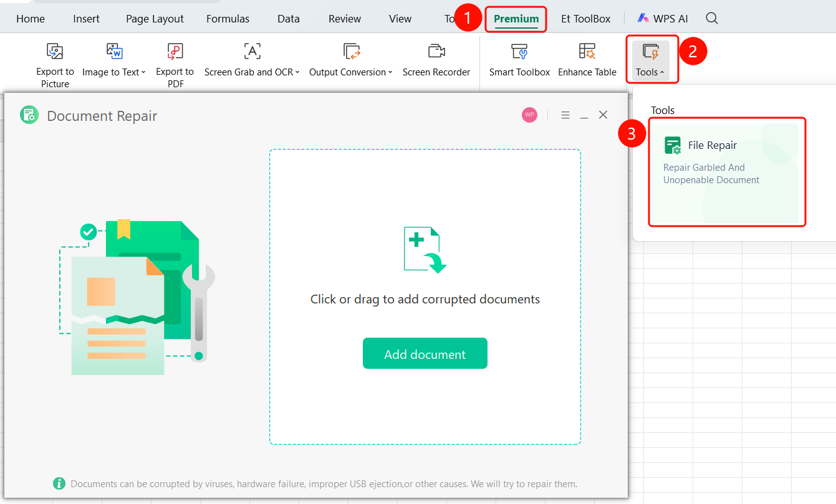The width and height of the screenshot is (836, 504).
Task: Switch to the Home tab
Action: (31, 19)
